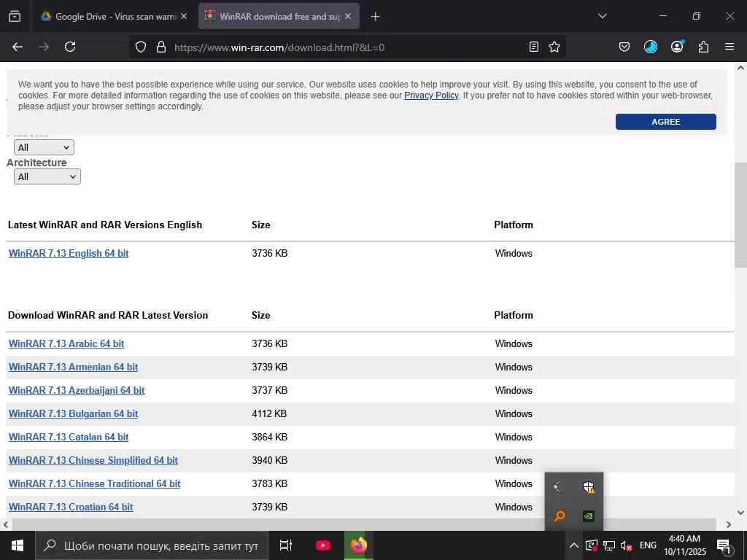This screenshot has height=560, width=747.
Task: Download WinRAR 7.13 Chinese Traditional 64 bit
Action: [x=94, y=484]
